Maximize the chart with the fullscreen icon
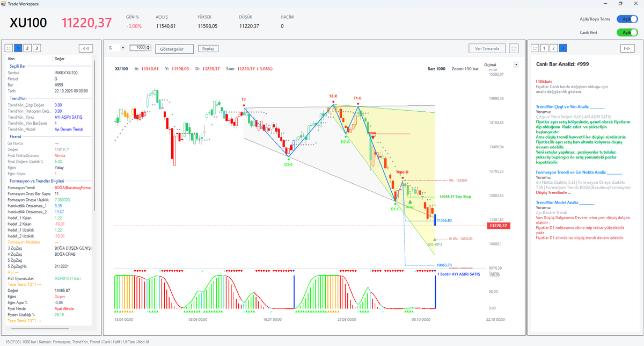 (x=514, y=48)
